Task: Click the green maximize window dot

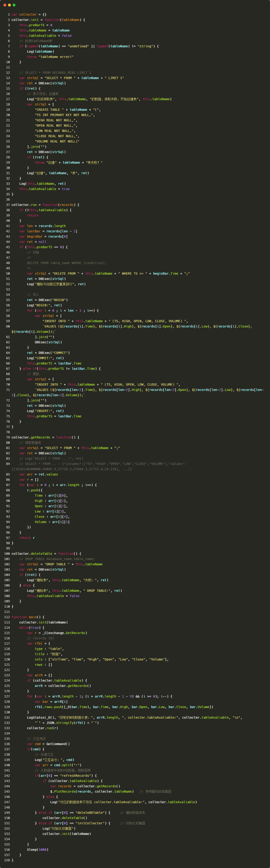Action: tap(14, 5)
